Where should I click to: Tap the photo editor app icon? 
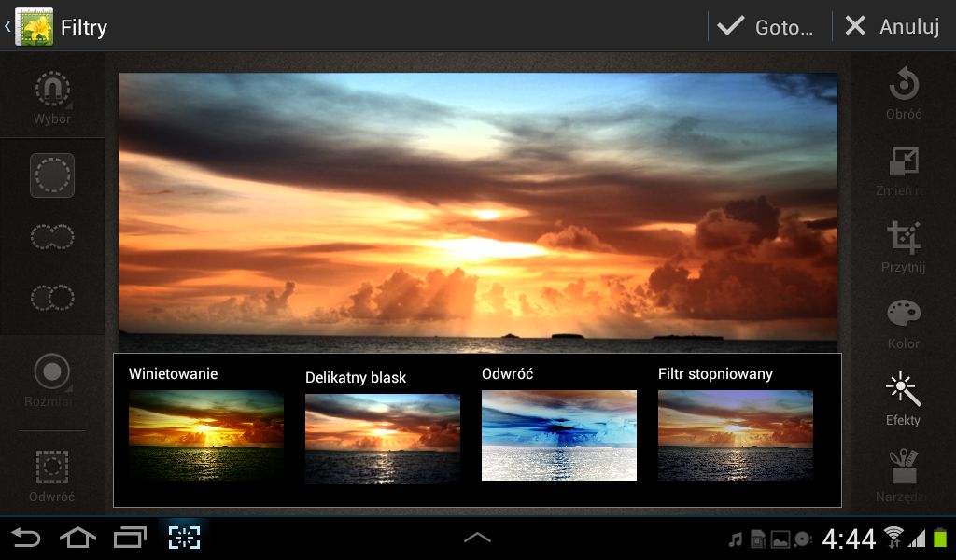35,27
